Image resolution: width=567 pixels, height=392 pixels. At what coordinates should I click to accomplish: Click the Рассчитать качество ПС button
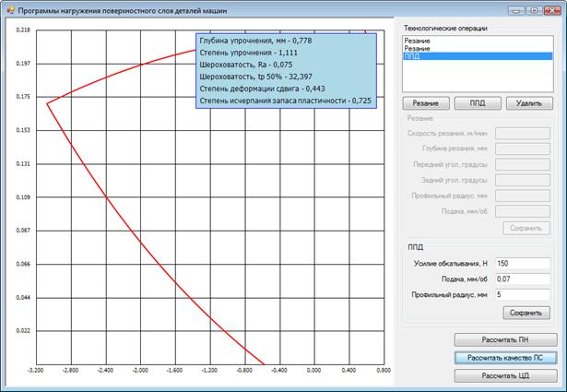pos(505,357)
